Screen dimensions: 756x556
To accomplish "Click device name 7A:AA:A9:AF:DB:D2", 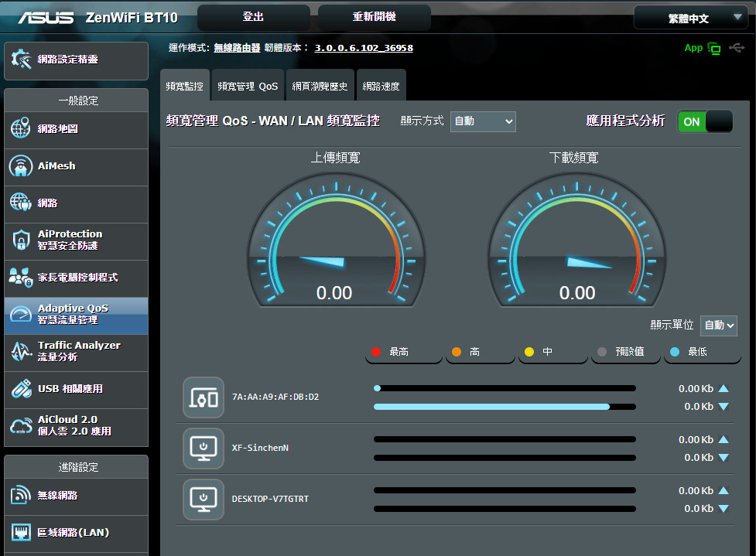I will 275,397.
